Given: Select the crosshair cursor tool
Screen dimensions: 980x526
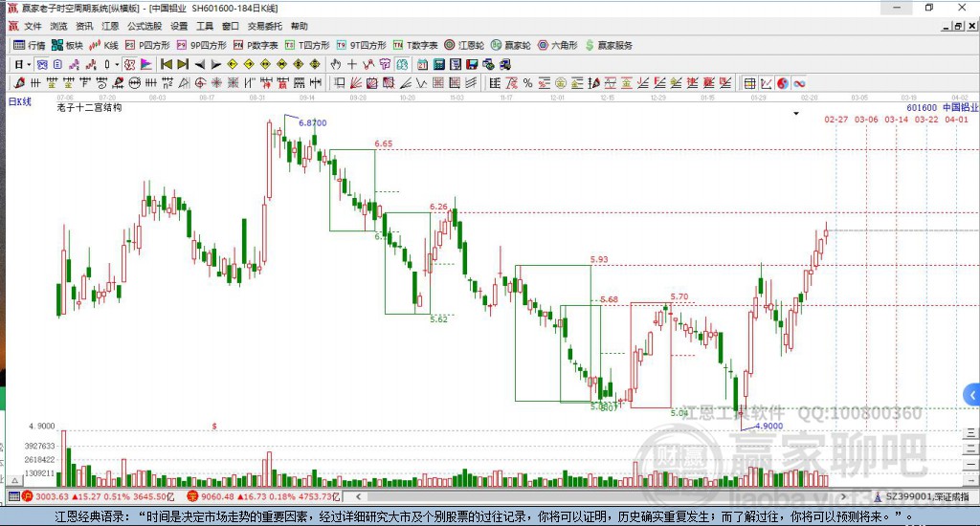Looking at the screenshot, I should click(x=352, y=64).
